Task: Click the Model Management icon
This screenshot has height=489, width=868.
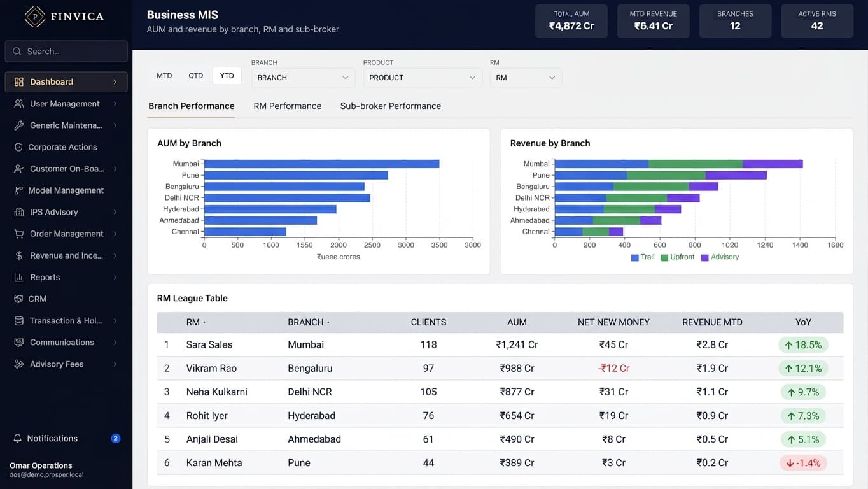Action: 18,190
